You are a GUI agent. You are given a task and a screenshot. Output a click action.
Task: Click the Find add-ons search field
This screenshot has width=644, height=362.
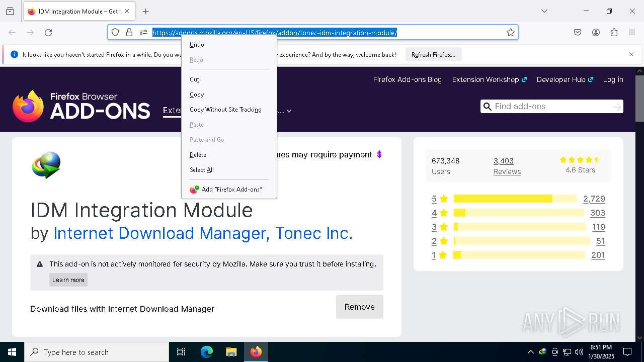(551, 107)
